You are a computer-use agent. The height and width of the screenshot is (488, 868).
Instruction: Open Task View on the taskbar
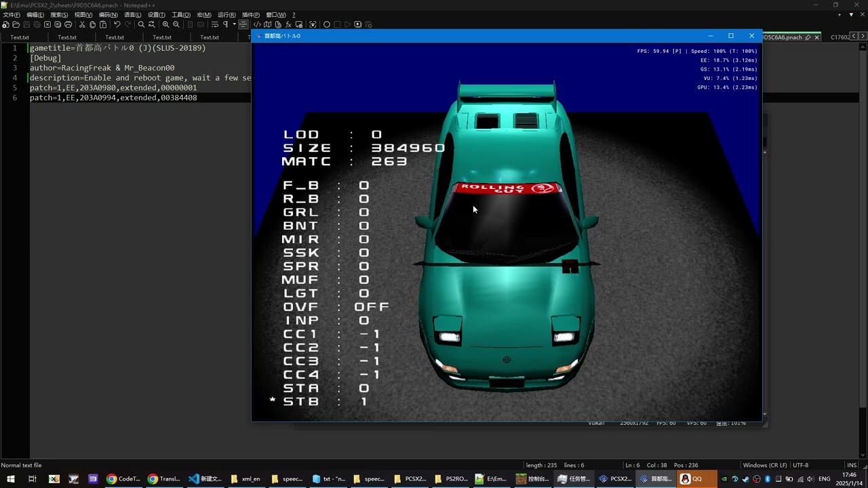pos(32,479)
